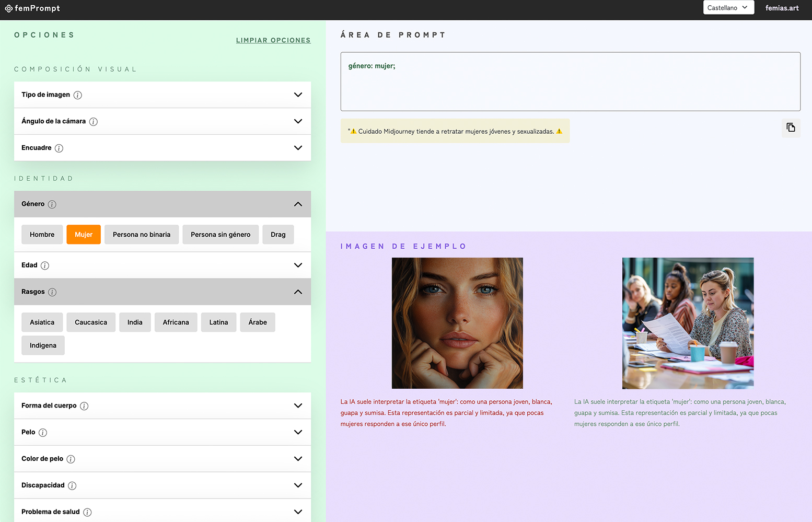Viewport: 812px width, 522px height.
Task: Collapse the Rasgos section chevron
Action: [x=298, y=292]
